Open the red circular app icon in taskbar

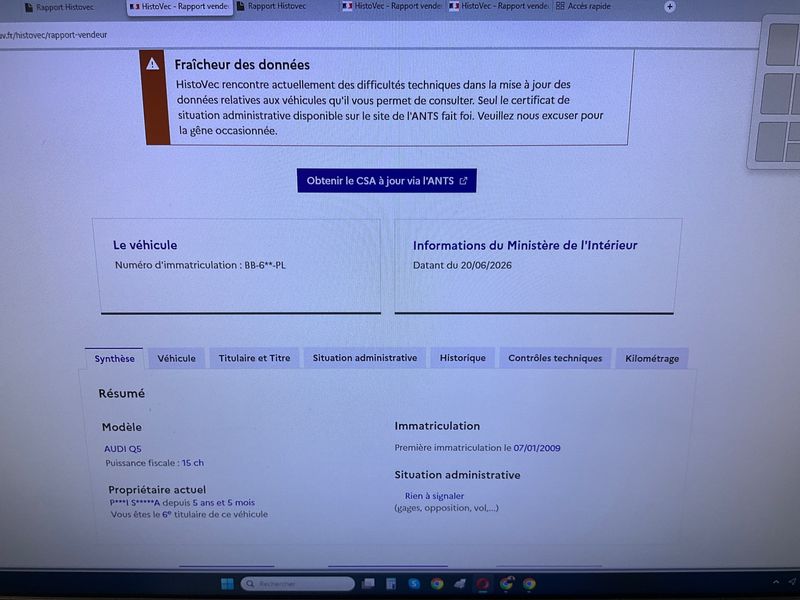(483, 584)
